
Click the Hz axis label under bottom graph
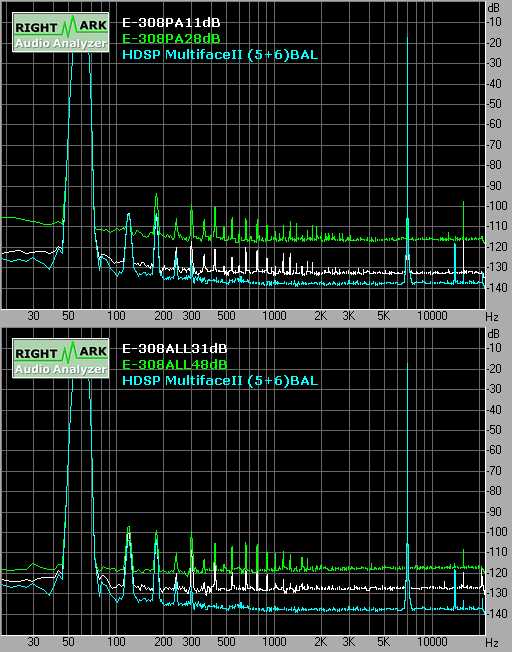pyautogui.click(x=492, y=642)
